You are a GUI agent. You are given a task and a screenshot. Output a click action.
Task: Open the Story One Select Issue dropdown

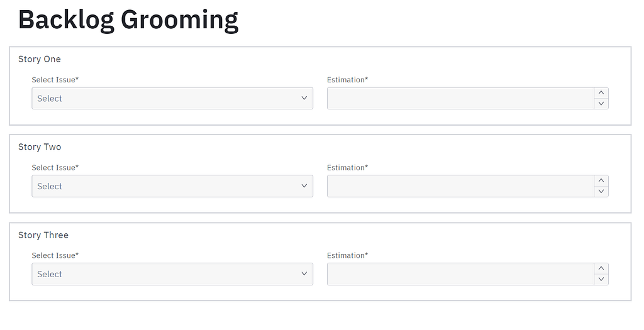[172, 98]
